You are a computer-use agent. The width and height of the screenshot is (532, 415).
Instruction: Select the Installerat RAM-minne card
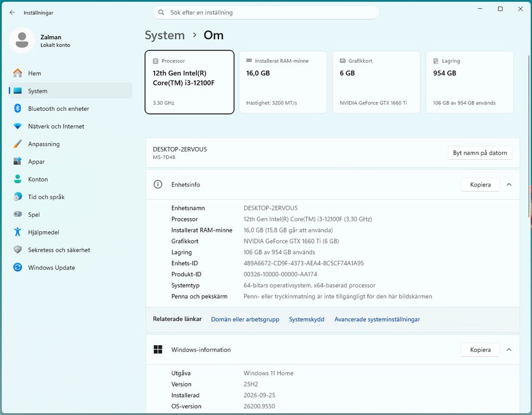(283, 82)
